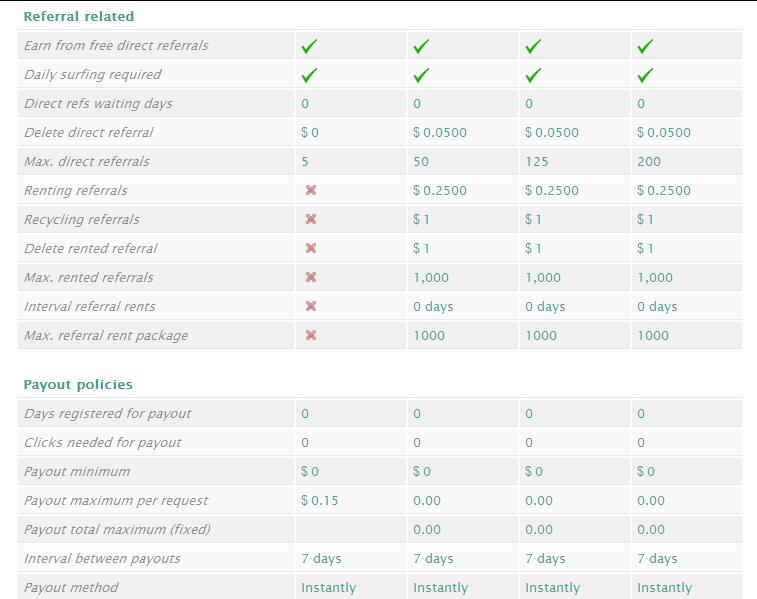Image resolution: width=757 pixels, height=599 pixels.
Task: Click the Referral related section heading
Action: coord(78,16)
